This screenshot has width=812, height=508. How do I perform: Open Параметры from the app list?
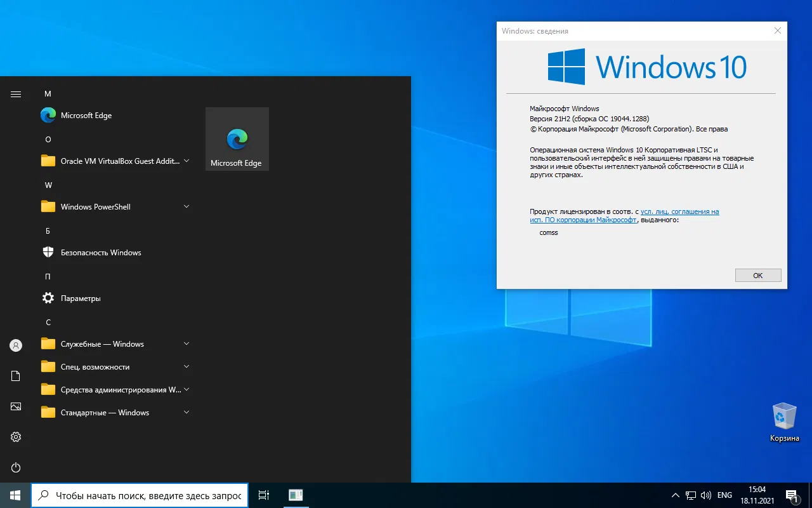click(x=80, y=298)
